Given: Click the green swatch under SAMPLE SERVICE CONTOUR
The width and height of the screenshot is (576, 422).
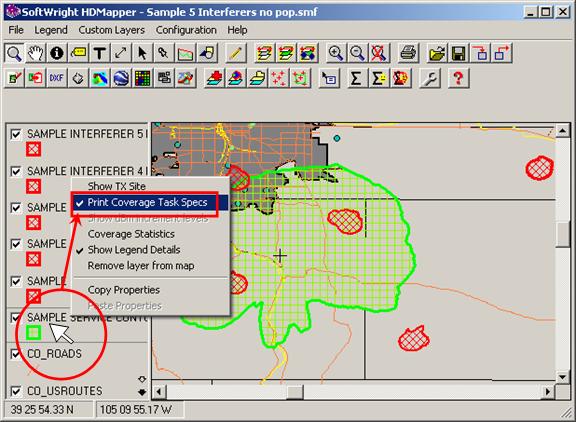Looking at the screenshot, I should click(x=33, y=333).
